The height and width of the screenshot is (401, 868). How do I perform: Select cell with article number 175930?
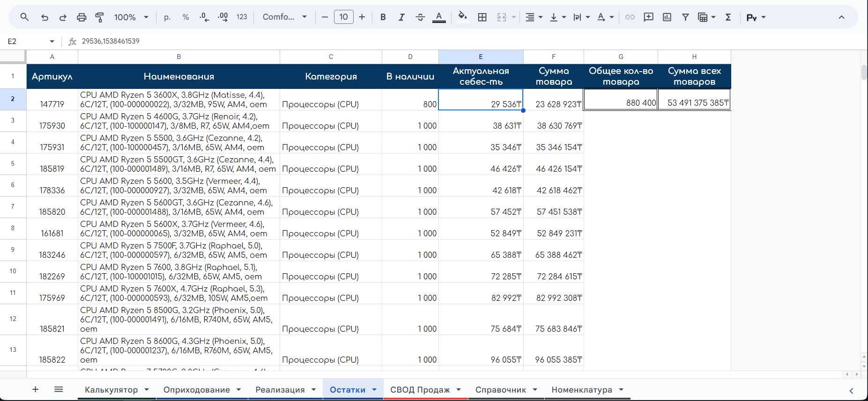click(52, 121)
